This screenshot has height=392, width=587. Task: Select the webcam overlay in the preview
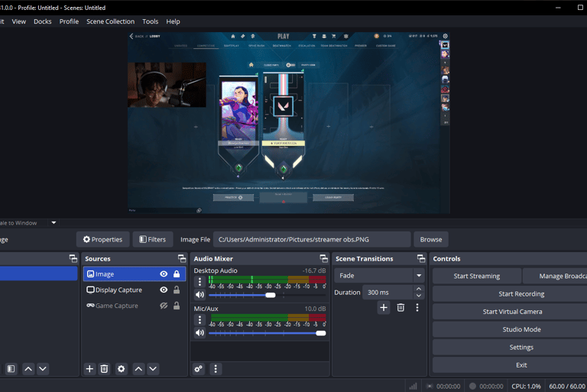167,85
